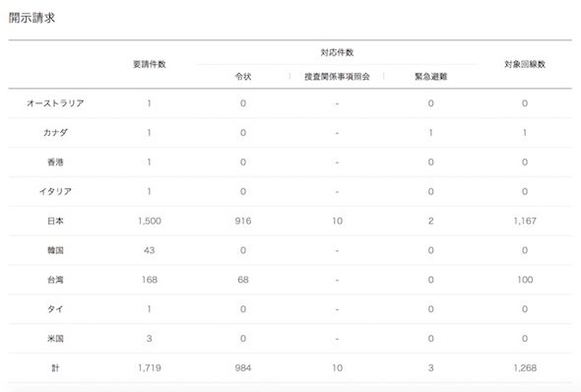Select the 令状 column header
The width and height of the screenshot is (581, 392).
(243, 76)
